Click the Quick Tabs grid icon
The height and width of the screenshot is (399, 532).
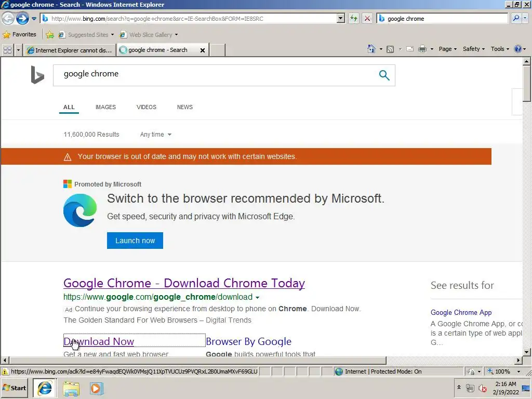pos(7,50)
